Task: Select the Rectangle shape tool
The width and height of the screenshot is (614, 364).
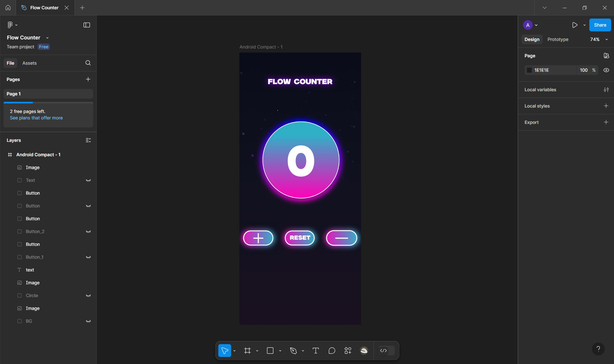Action: pyautogui.click(x=270, y=351)
